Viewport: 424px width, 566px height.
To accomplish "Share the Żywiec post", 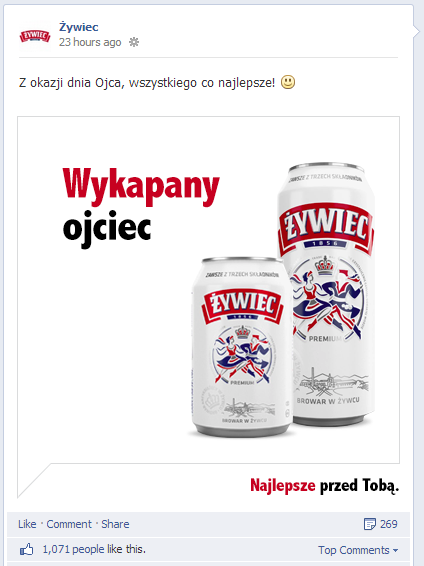I will pyautogui.click(x=115, y=524).
